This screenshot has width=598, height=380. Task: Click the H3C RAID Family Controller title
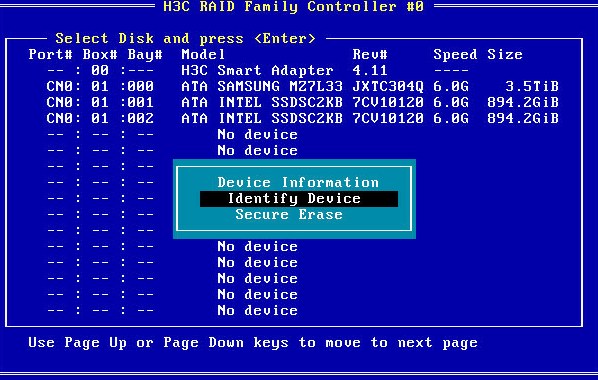[x=294, y=6]
